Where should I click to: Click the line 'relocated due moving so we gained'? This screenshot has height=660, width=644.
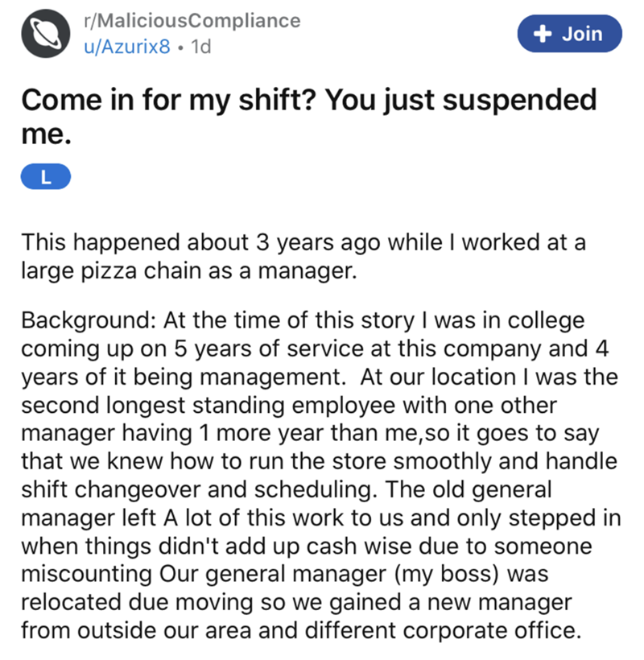click(296, 602)
